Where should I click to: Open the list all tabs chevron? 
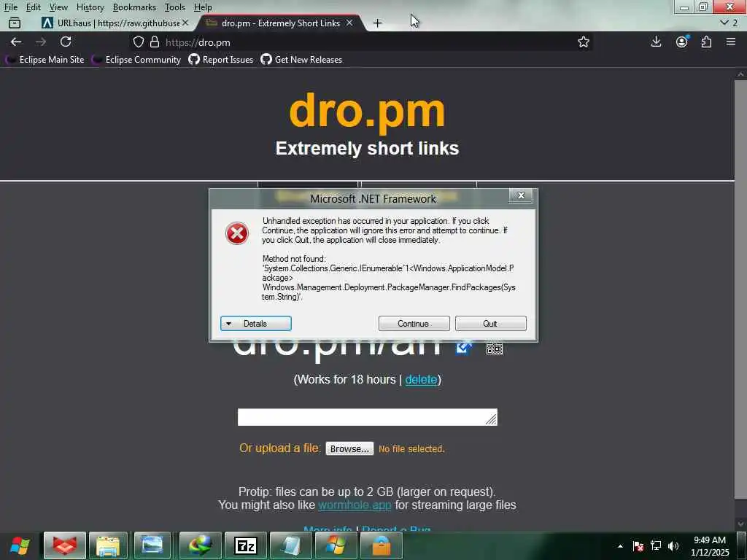point(724,23)
